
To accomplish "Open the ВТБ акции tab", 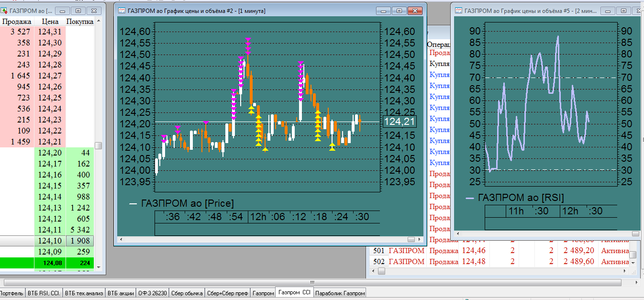I will 121,293.
